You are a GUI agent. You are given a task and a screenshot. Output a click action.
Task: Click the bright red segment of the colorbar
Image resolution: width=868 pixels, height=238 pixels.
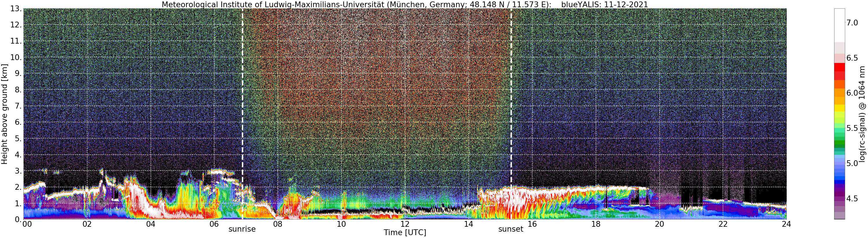(x=839, y=67)
